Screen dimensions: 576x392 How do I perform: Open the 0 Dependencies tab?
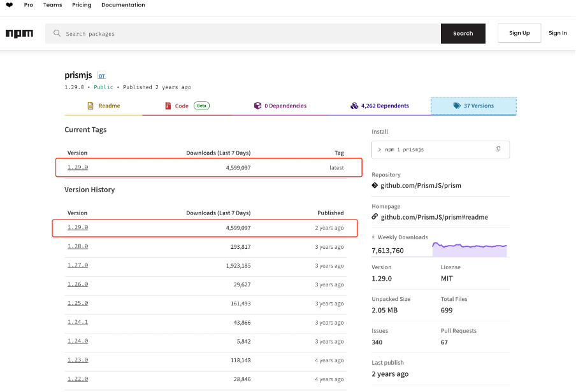pyautogui.click(x=280, y=106)
